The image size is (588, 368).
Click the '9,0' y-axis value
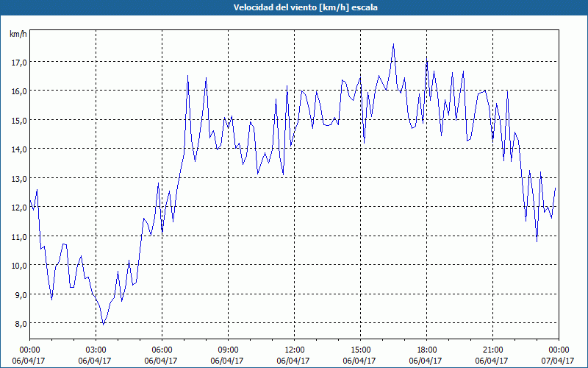tap(21, 295)
